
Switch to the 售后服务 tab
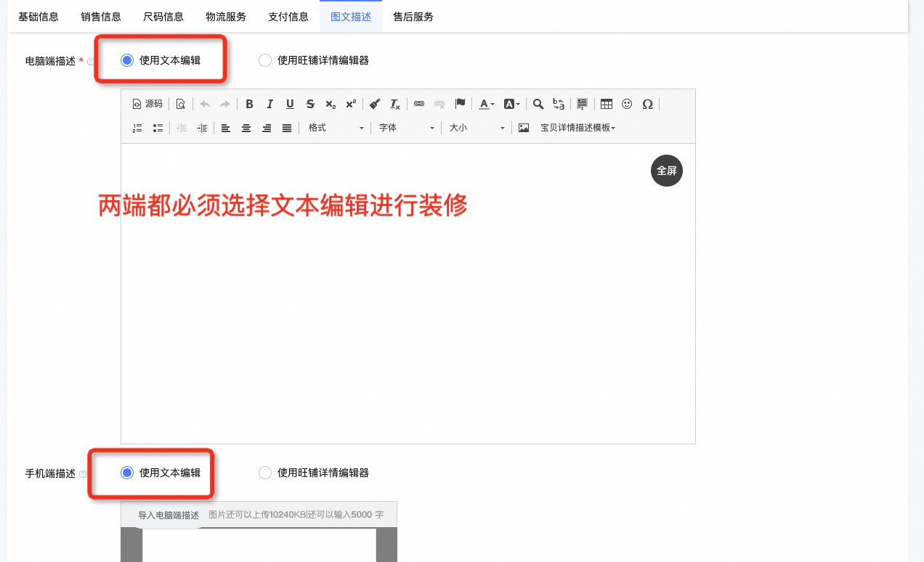pyautogui.click(x=413, y=17)
